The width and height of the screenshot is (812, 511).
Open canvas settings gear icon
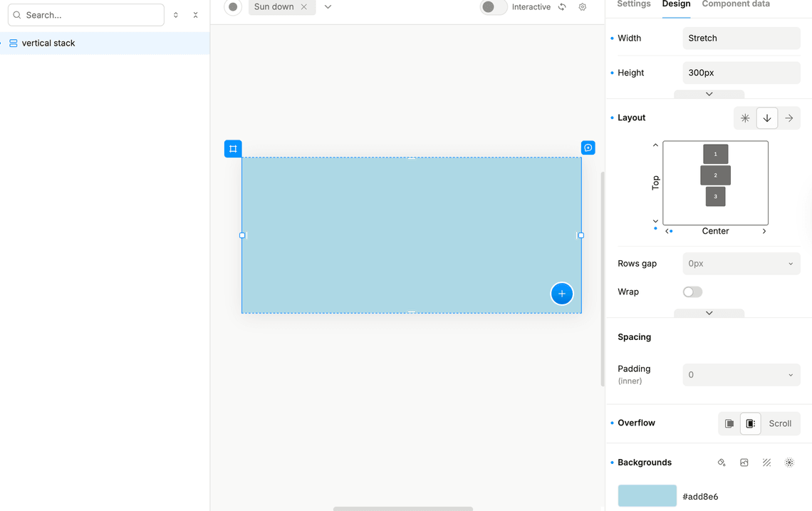pyautogui.click(x=582, y=7)
